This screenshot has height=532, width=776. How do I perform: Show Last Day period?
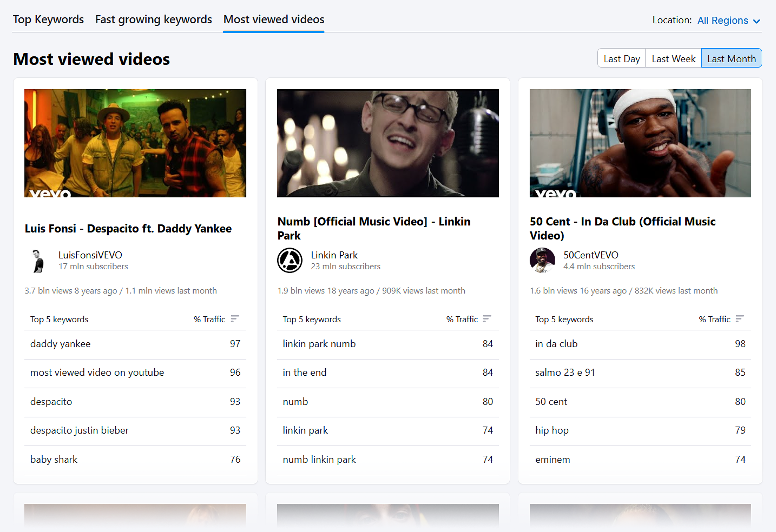pos(622,58)
